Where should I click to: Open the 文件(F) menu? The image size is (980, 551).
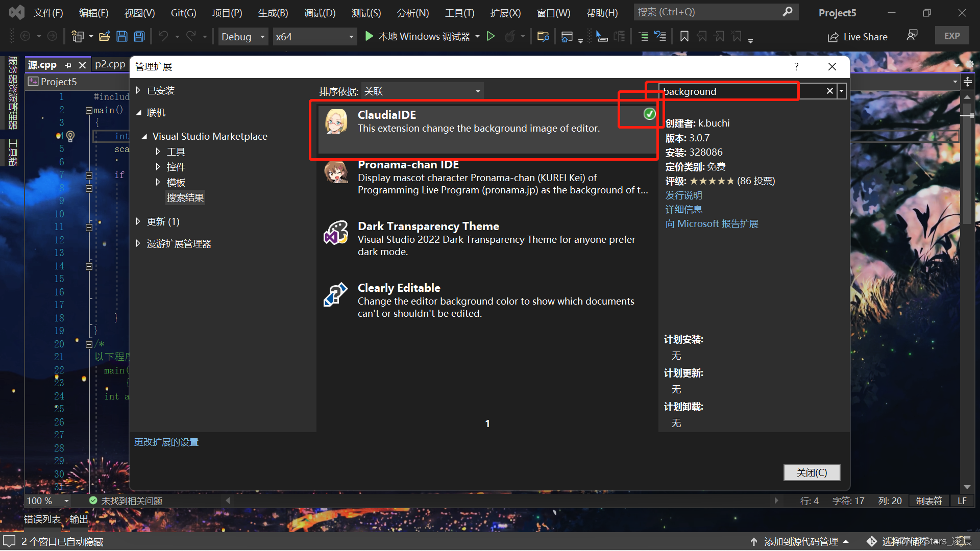click(48, 13)
